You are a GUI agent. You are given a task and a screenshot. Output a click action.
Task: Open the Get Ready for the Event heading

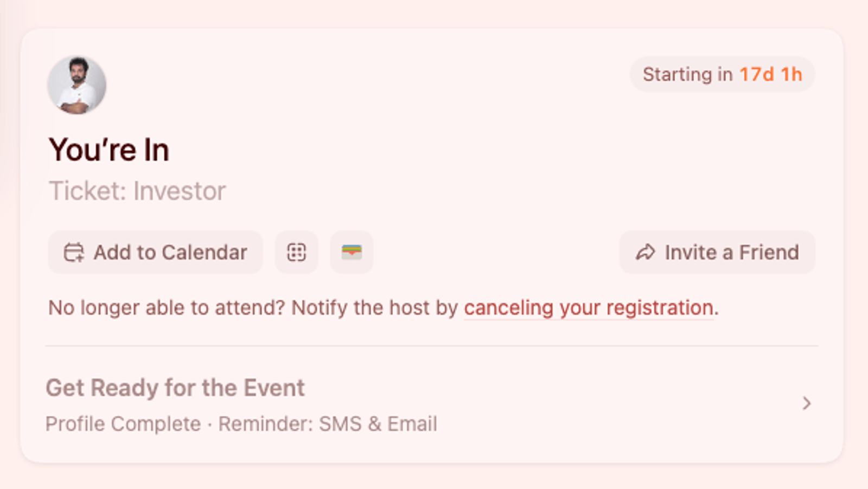175,388
